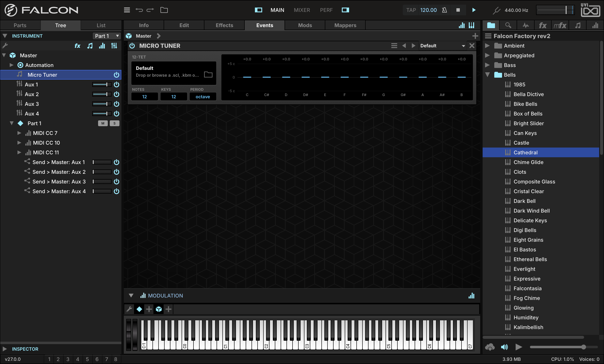604x364 pixels.
Task: Disable the Send > Master: Aux 2 power button
Action: 117,172
